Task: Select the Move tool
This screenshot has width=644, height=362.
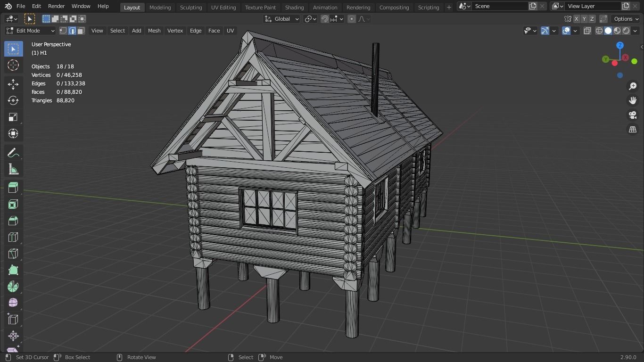Action: (13, 84)
